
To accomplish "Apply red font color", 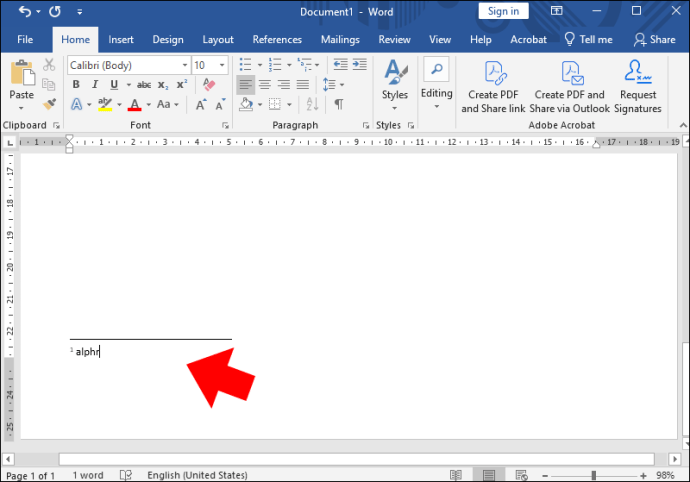I will (x=135, y=104).
